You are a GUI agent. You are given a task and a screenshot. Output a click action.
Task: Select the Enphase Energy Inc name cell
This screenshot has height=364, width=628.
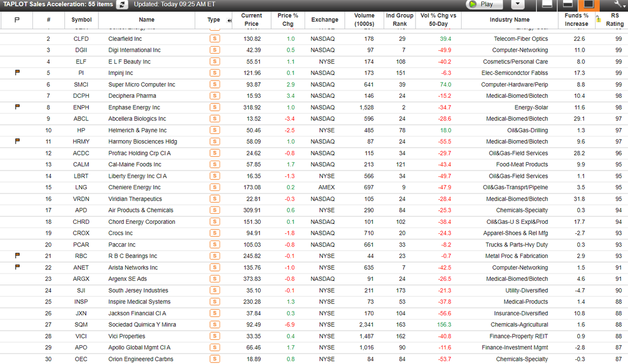134,107
